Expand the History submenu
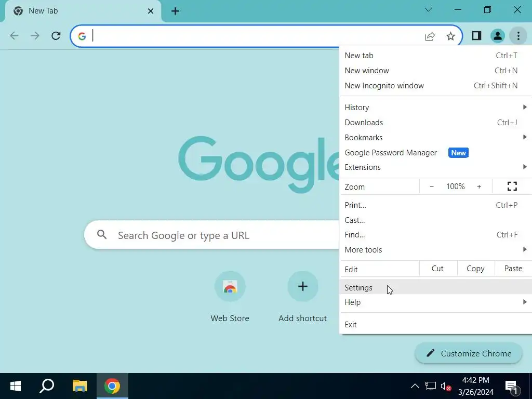Screen dimensions: 532x399 click(x=436, y=107)
